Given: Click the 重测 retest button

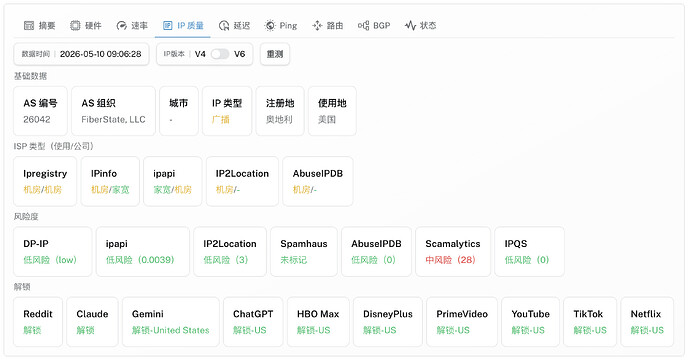Looking at the screenshot, I should (275, 54).
